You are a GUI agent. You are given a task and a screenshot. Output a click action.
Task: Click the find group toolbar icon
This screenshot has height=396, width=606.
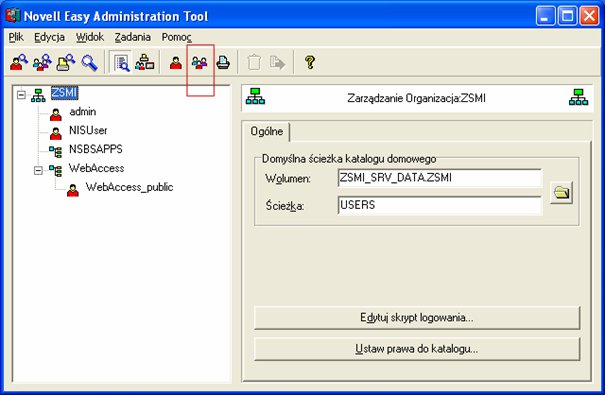pos(42,62)
